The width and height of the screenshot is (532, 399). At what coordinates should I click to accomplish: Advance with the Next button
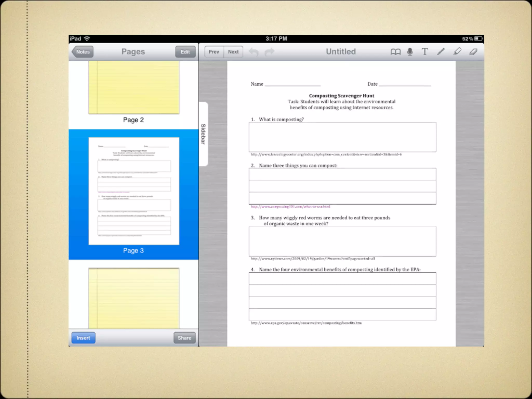[233, 52]
